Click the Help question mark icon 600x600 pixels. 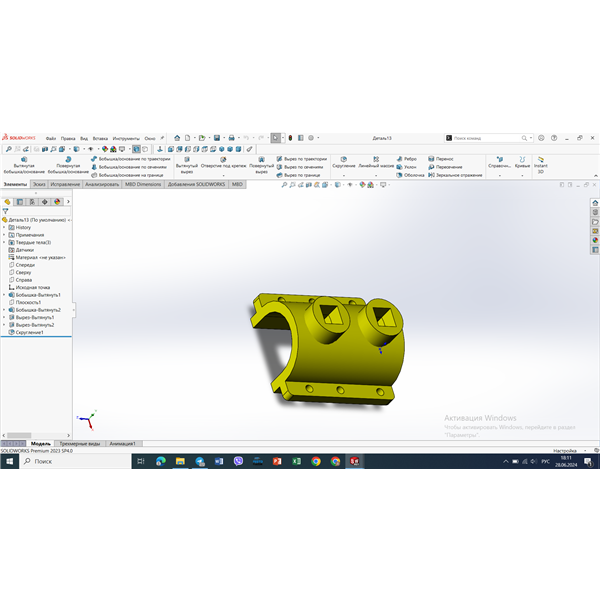click(x=554, y=138)
